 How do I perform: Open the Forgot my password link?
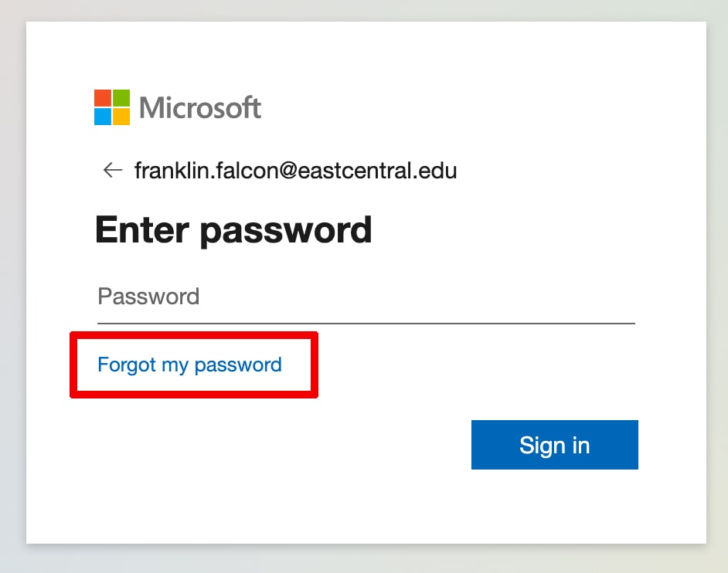point(189,364)
